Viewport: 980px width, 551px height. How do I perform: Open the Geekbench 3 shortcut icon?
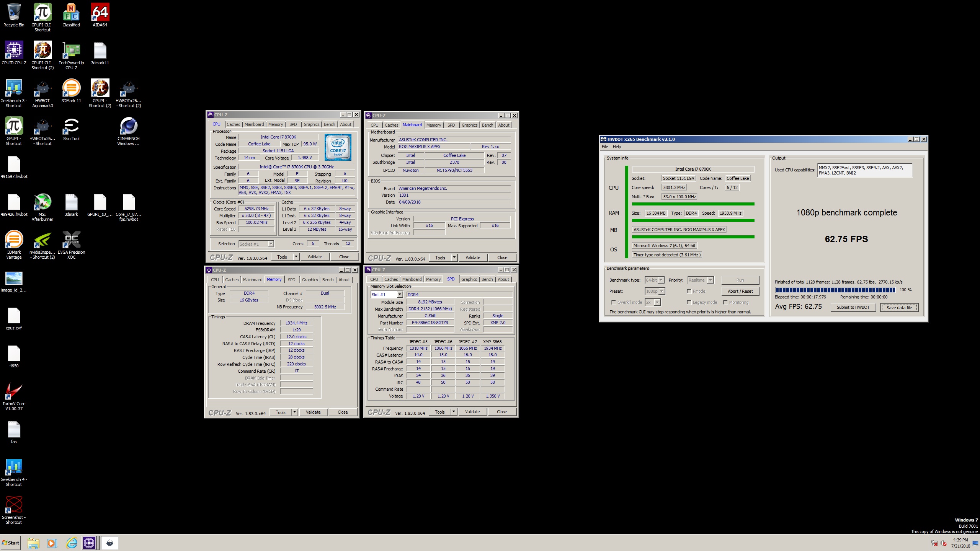click(14, 93)
